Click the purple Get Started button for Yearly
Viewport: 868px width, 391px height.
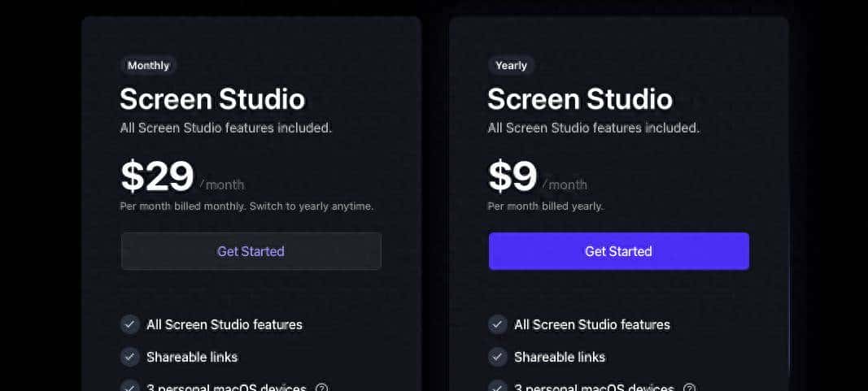coord(618,251)
